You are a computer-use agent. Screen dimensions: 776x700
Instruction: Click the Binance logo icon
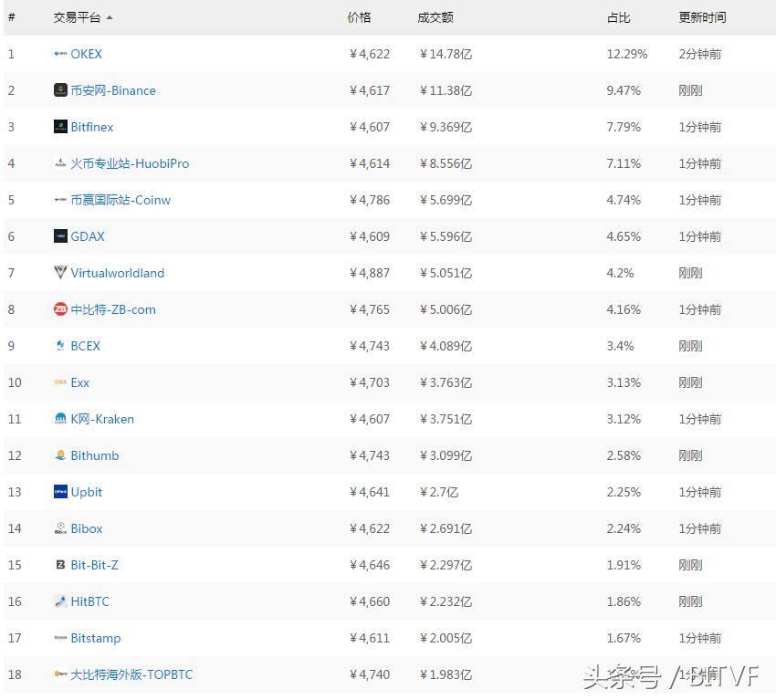(x=60, y=90)
